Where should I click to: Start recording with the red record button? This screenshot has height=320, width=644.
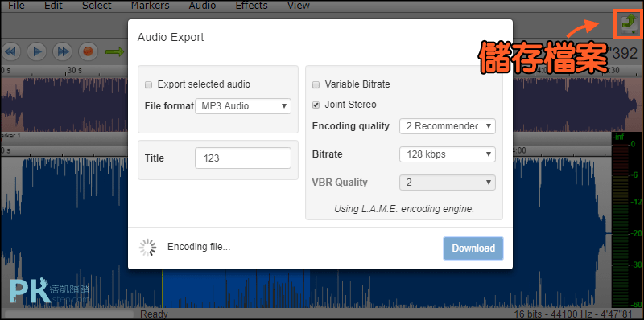click(x=89, y=52)
